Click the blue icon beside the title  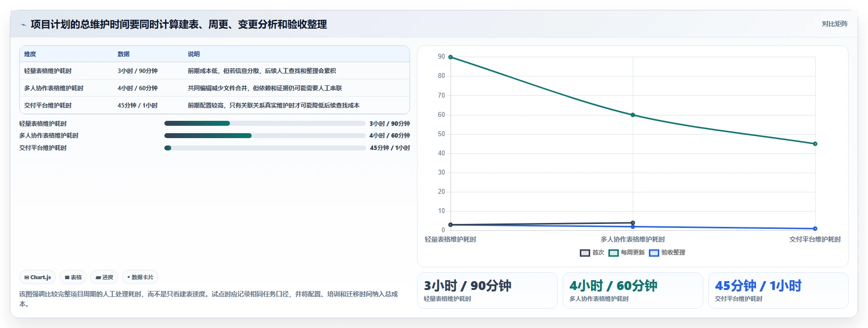[23, 25]
